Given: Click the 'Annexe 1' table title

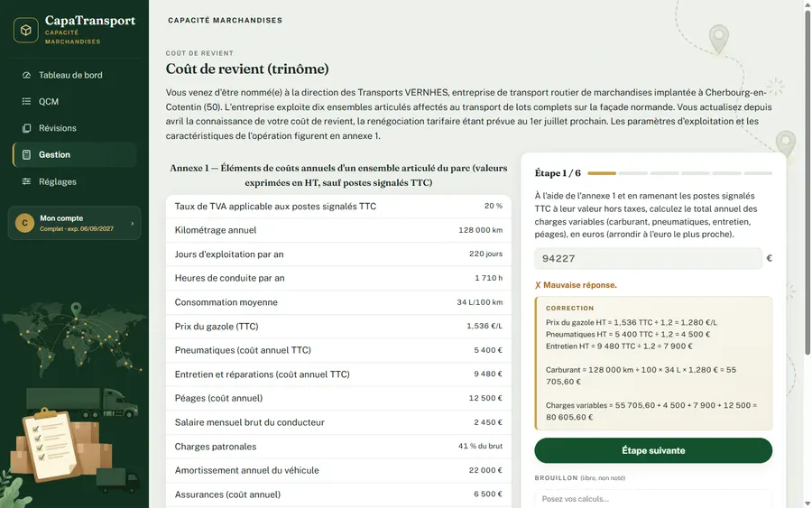Looking at the screenshot, I should click(338, 176).
